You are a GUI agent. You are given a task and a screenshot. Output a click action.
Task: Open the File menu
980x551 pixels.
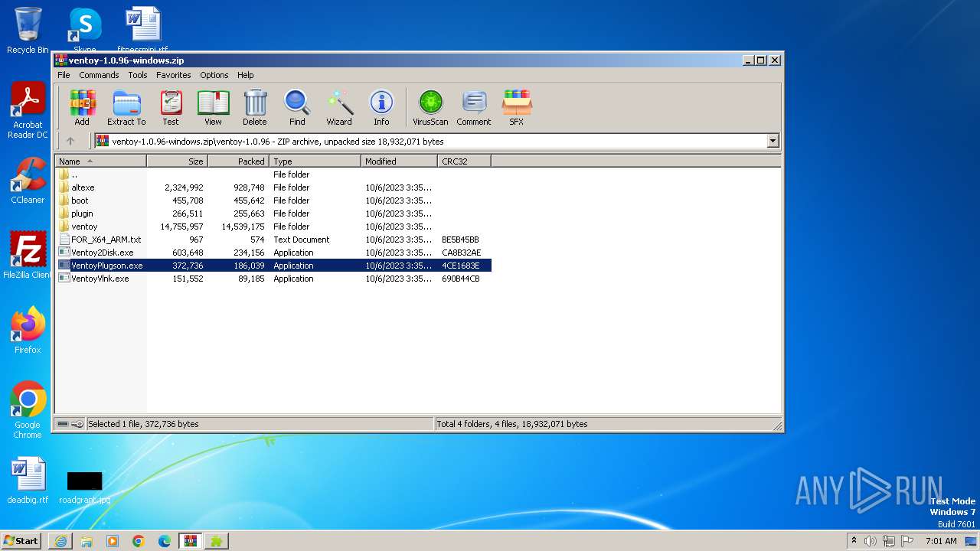[x=64, y=75]
